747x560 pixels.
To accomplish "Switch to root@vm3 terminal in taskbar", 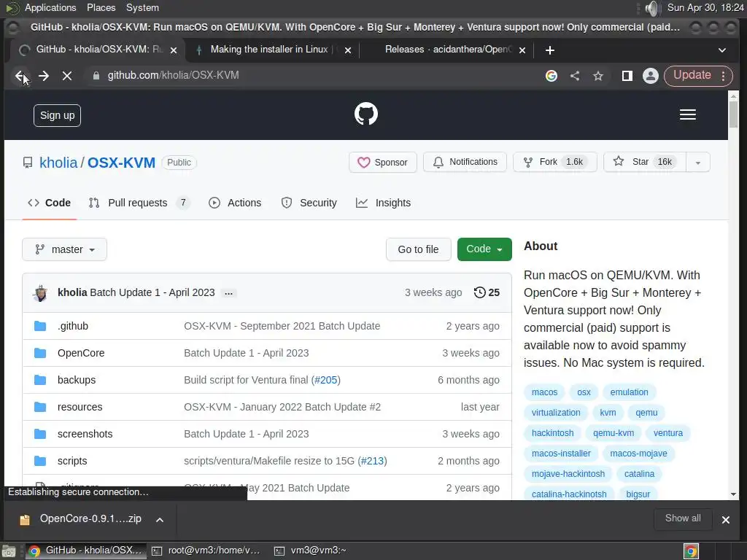I will (x=206, y=551).
